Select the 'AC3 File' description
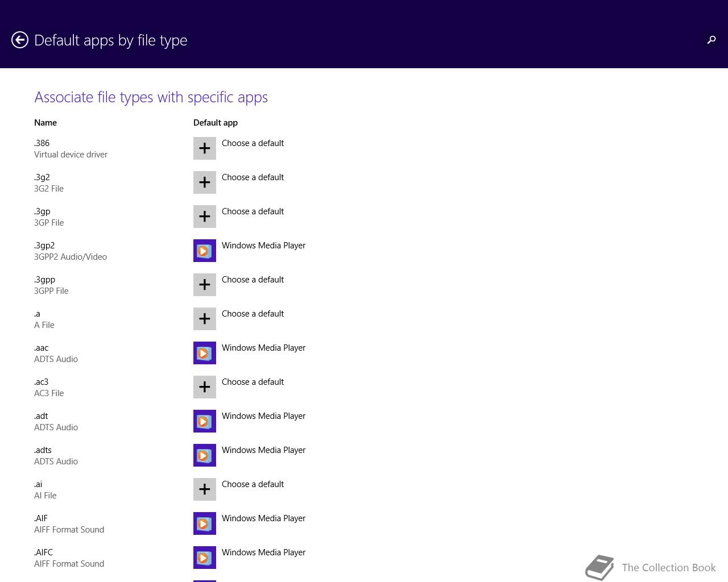Screen dimensions: 728x582 point(49,393)
